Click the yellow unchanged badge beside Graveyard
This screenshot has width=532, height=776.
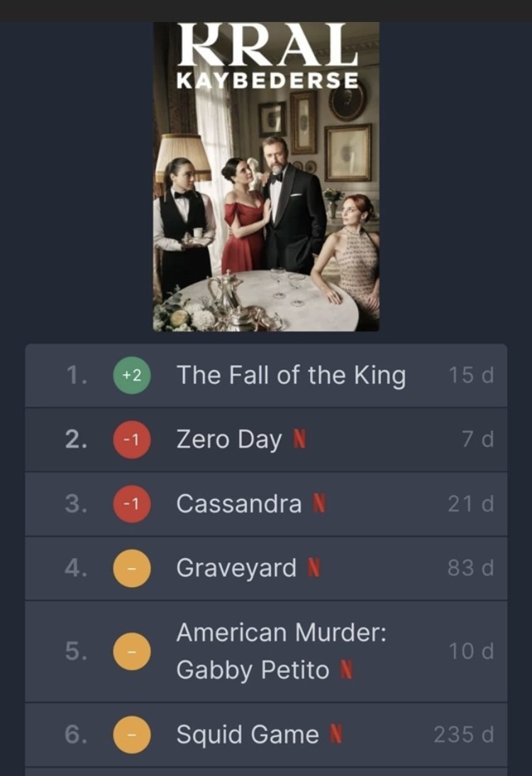point(131,569)
